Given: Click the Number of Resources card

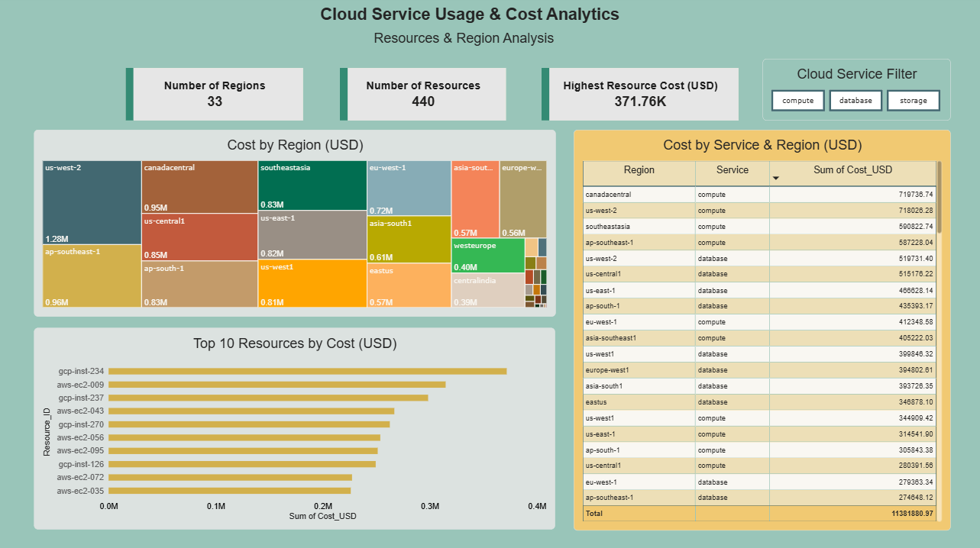Looking at the screenshot, I should click(423, 94).
